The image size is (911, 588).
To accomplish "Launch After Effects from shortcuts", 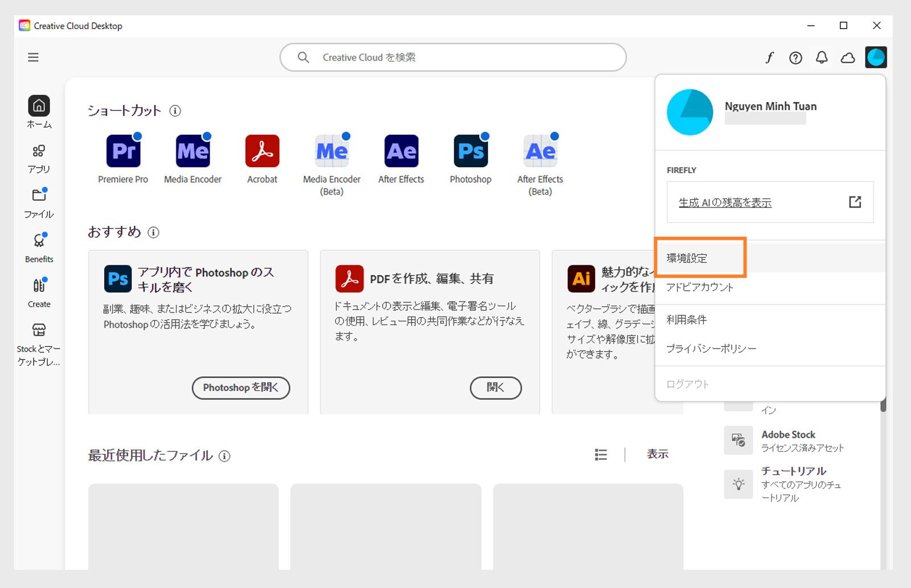I will coord(401,150).
